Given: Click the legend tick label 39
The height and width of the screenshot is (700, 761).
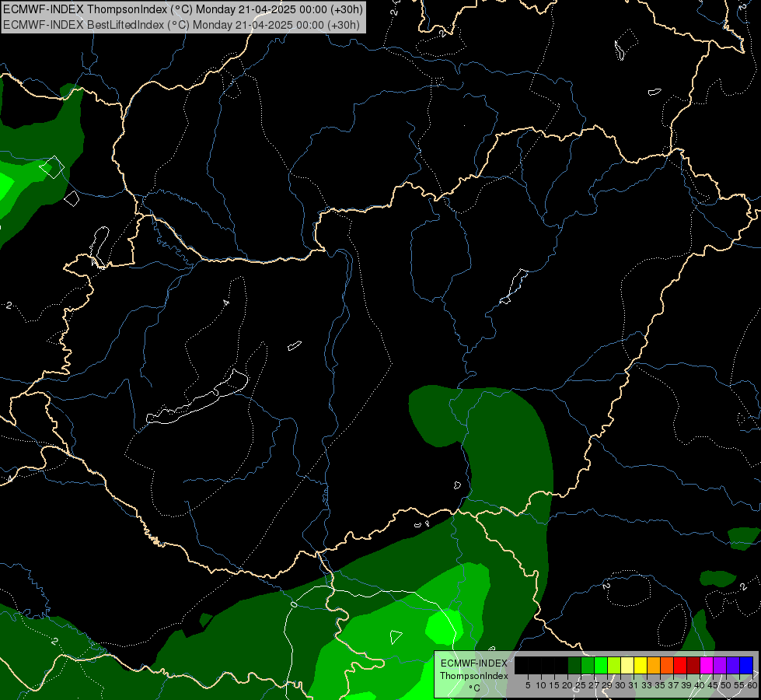Looking at the screenshot, I should click(686, 685).
